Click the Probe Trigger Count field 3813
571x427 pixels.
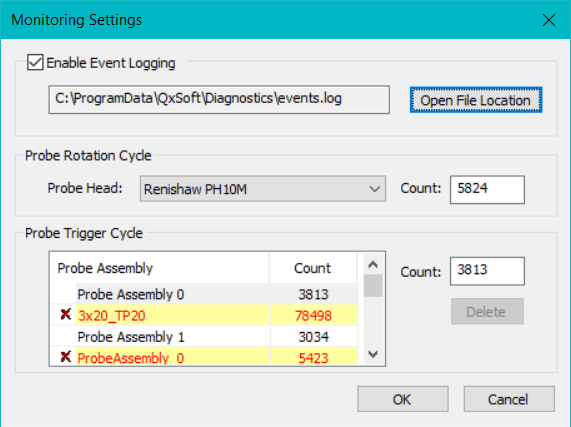tap(487, 271)
